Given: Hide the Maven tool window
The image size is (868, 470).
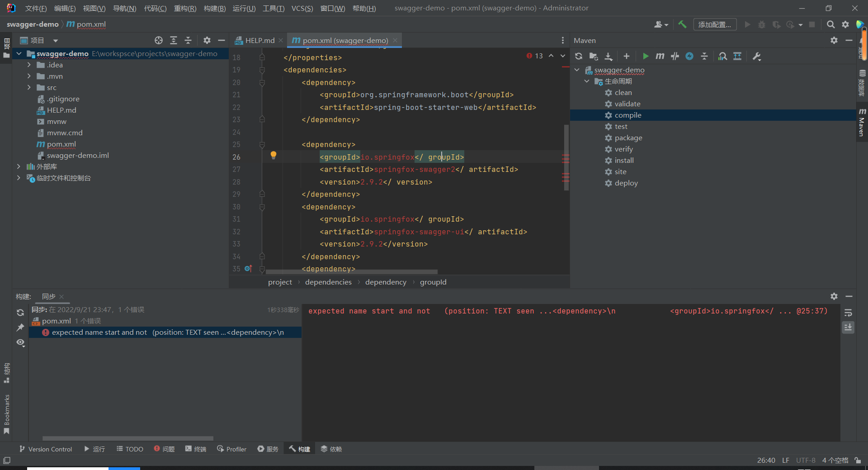Looking at the screenshot, I should tap(849, 40).
